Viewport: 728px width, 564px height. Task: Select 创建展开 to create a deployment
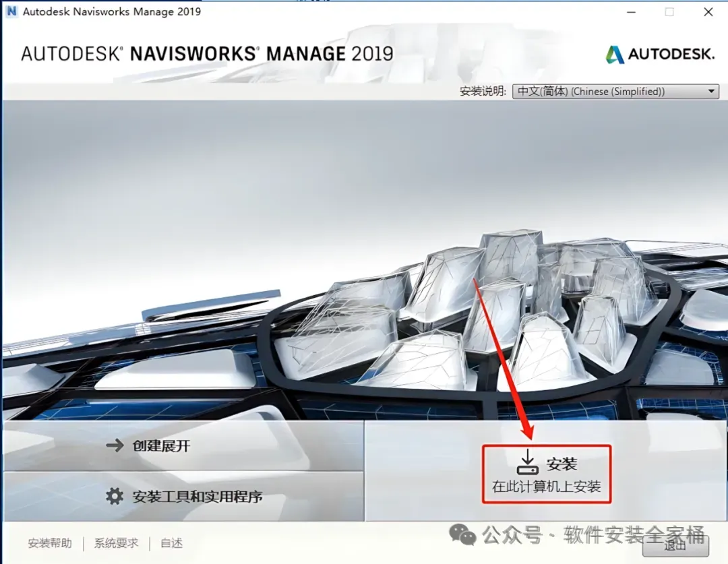click(183, 445)
